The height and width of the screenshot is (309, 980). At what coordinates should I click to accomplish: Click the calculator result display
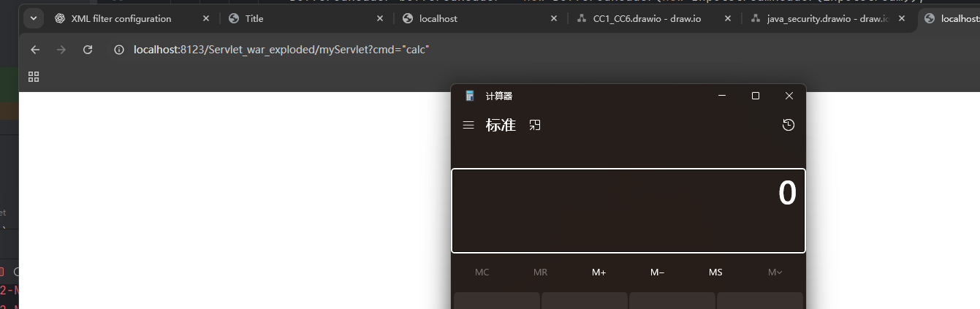click(628, 210)
